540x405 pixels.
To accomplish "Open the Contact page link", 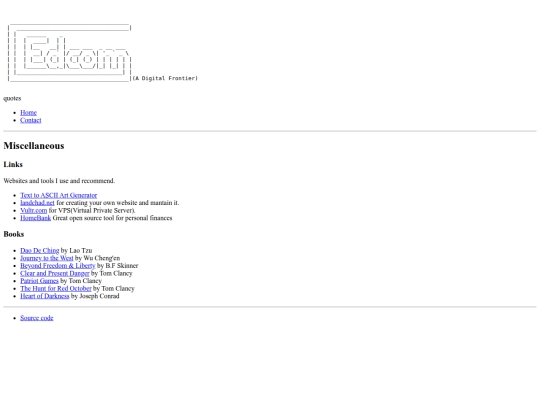I will [31, 120].
